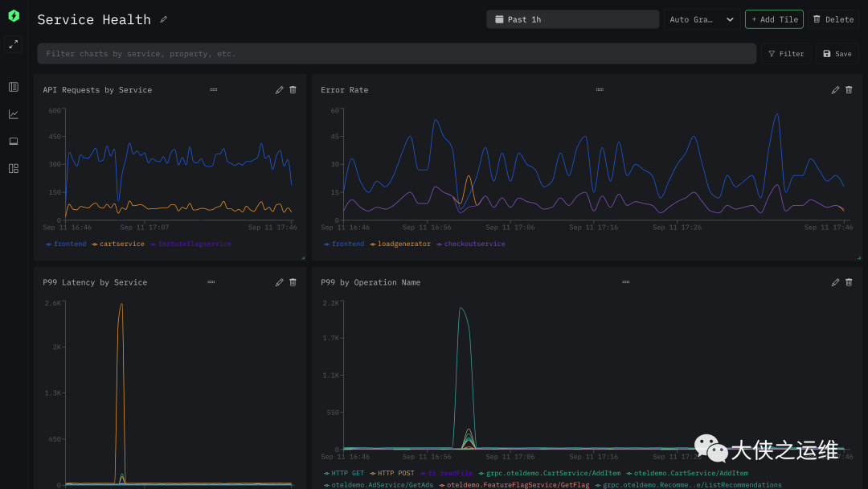Toggle checkoutservice series in legend

coord(470,244)
